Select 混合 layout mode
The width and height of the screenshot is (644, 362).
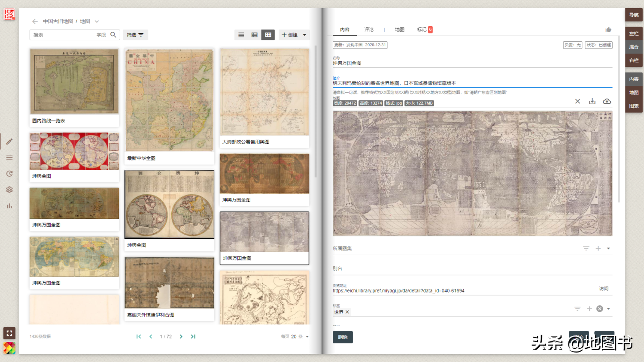click(634, 47)
